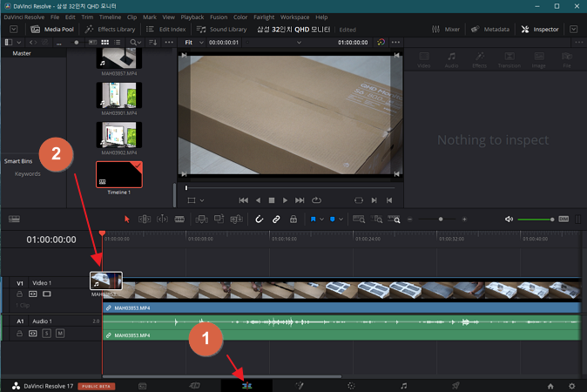Lock the Video 1 track
This screenshot has width=587, height=392.
[x=19, y=294]
